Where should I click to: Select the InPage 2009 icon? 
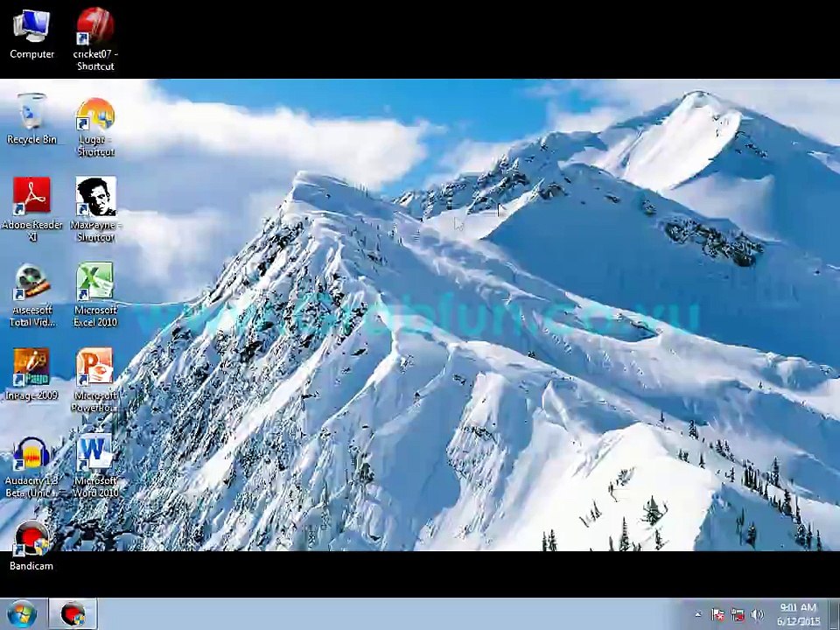click(x=31, y=374)
